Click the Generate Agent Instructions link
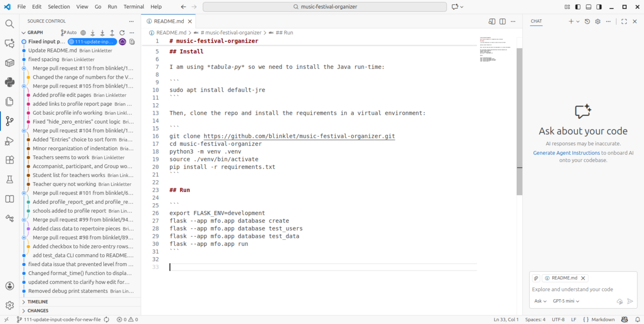This screenshot has height=324, width=644. (566, 153)
